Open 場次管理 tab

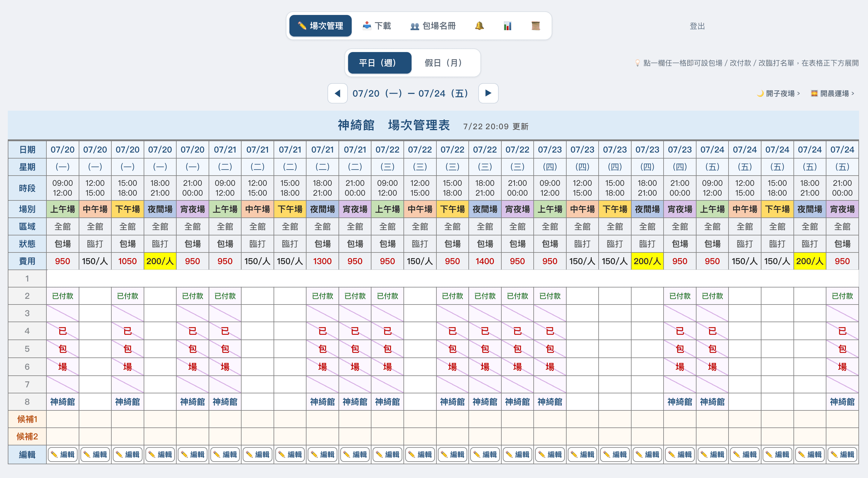tap(321, 26)
